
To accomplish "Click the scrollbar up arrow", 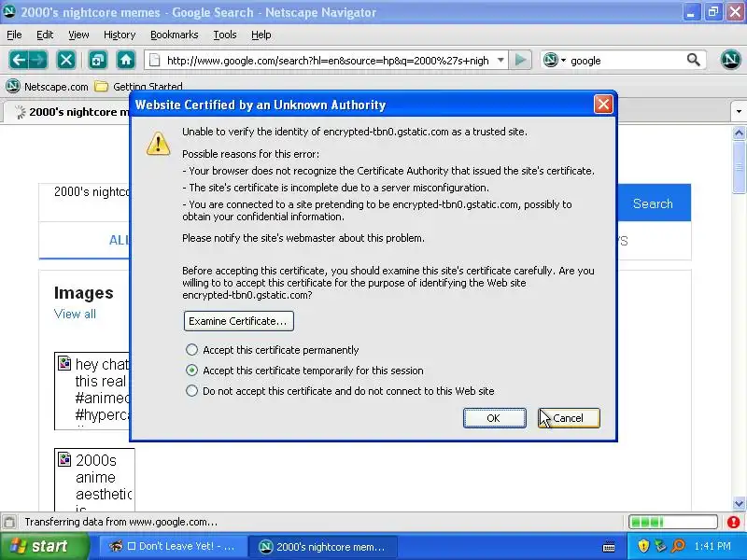I will coord(739,133).
